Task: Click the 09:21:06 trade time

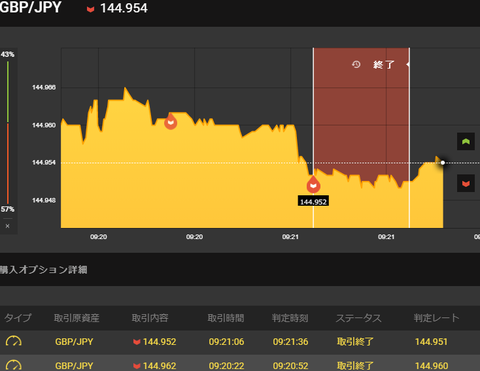Action: tap(226, 342)
